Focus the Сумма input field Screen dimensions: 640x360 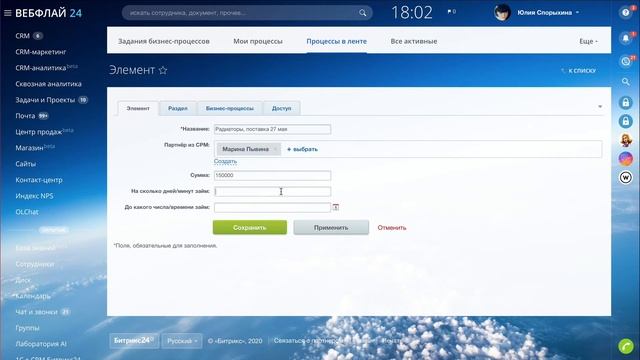(272, 176)
